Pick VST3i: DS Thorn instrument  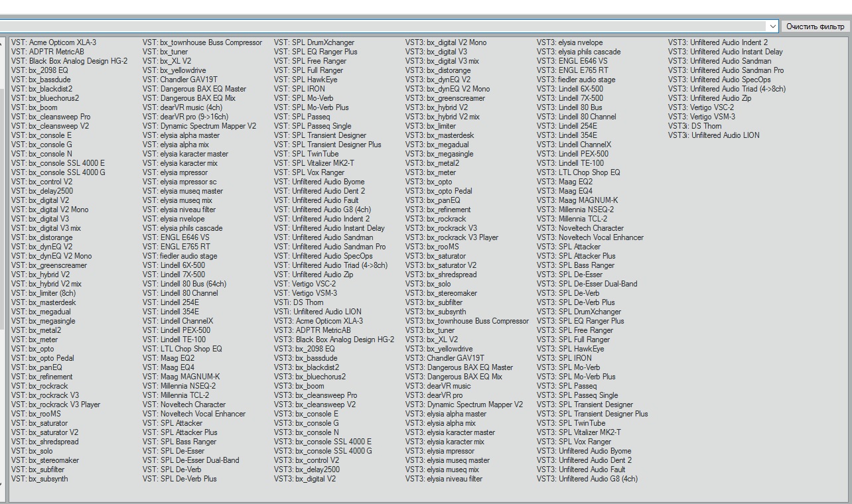(x=695, y=126)
